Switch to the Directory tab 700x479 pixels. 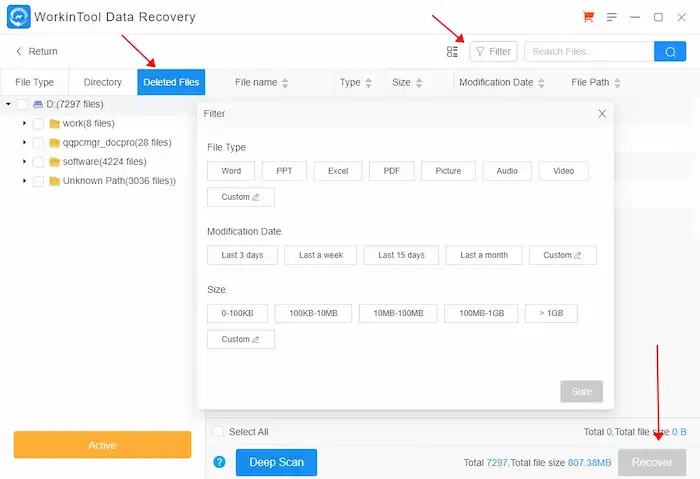click(x=103, y=82)
